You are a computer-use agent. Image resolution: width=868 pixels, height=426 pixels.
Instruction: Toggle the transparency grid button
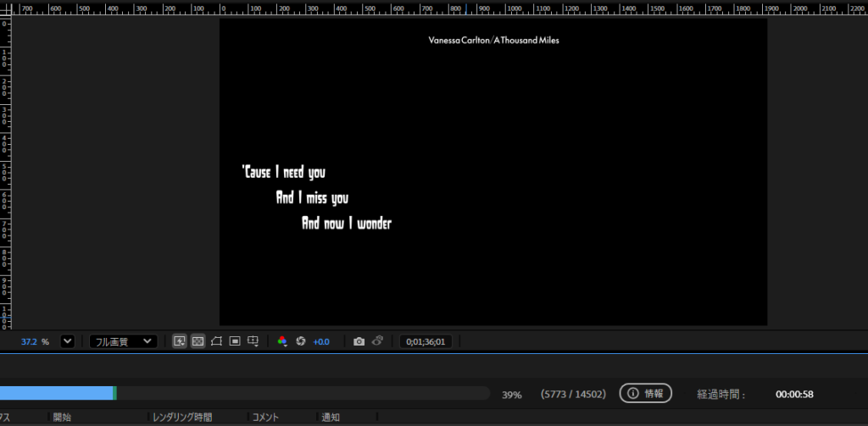coord(198,341)
